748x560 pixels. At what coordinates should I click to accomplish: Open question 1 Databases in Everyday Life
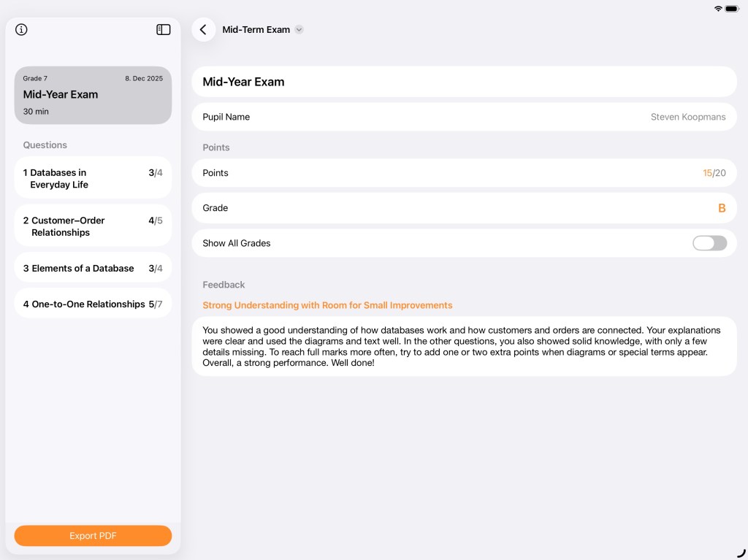pyautogui.click(x=93, y=178)
